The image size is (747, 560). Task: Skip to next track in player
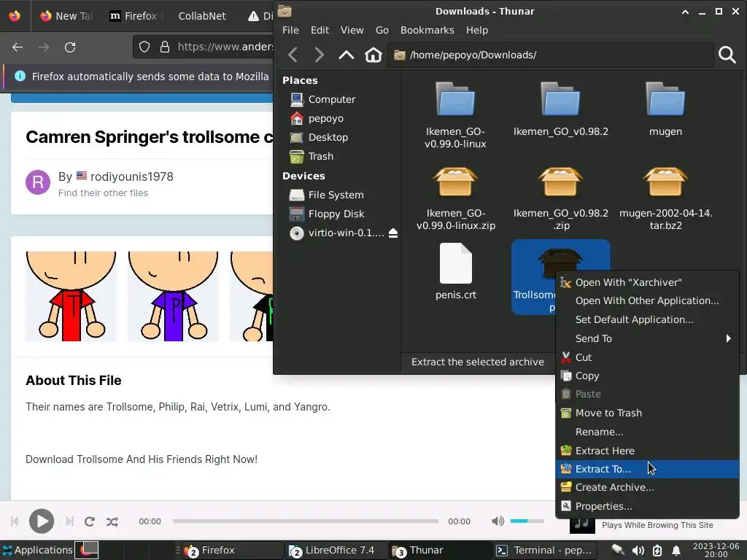69,521
